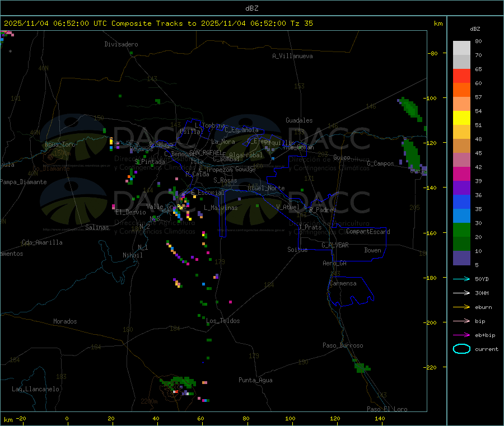
Task: Click the 'Pampa_Diamante' map label
Action: (x=24, y=182)
